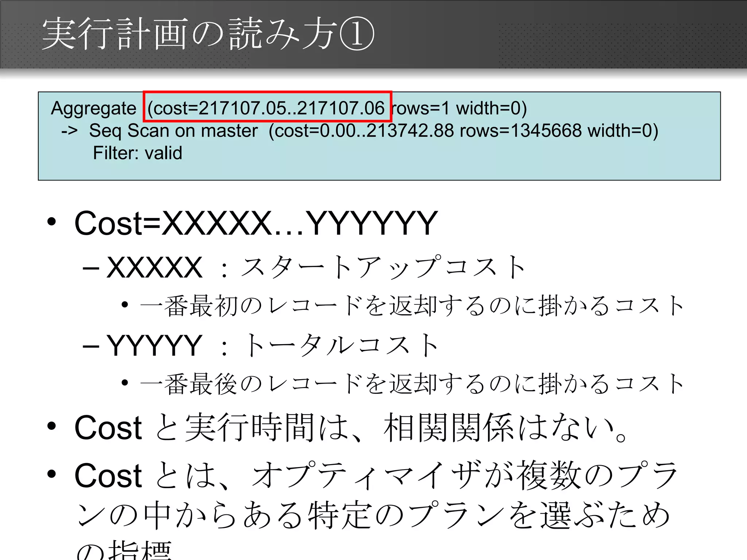747x560 pixels.
Task: Click the bullet 'Cost=XXXXX…YYYYYY'
Action: (256, 223)
